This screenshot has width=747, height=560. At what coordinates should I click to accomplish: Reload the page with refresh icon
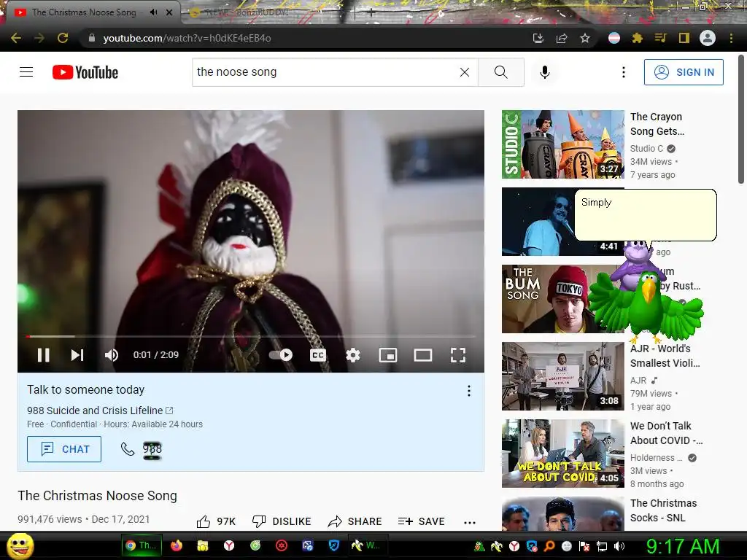pos(63,38)
